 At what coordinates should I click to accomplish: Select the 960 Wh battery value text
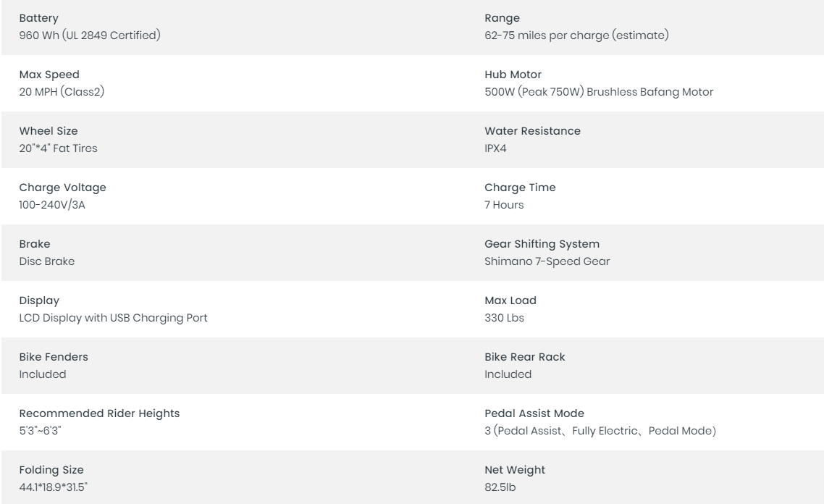[x=90, y=35]
